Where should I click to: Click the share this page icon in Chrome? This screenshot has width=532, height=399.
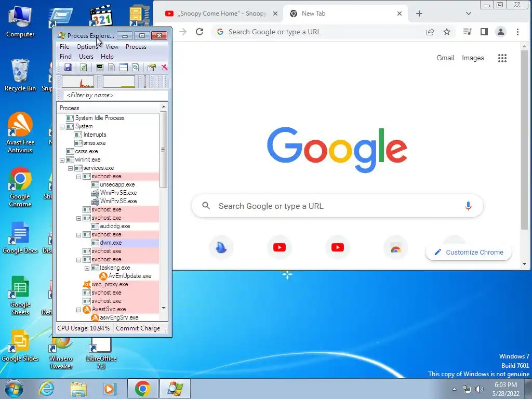430,32
